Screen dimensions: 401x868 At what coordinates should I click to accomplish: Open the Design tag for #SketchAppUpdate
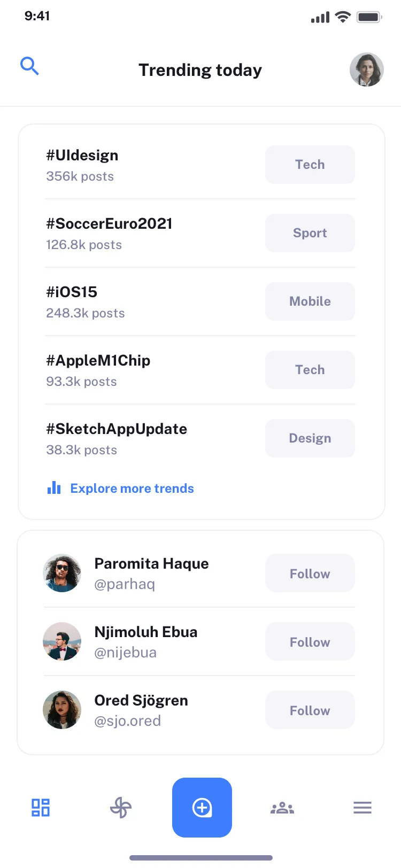310,438
